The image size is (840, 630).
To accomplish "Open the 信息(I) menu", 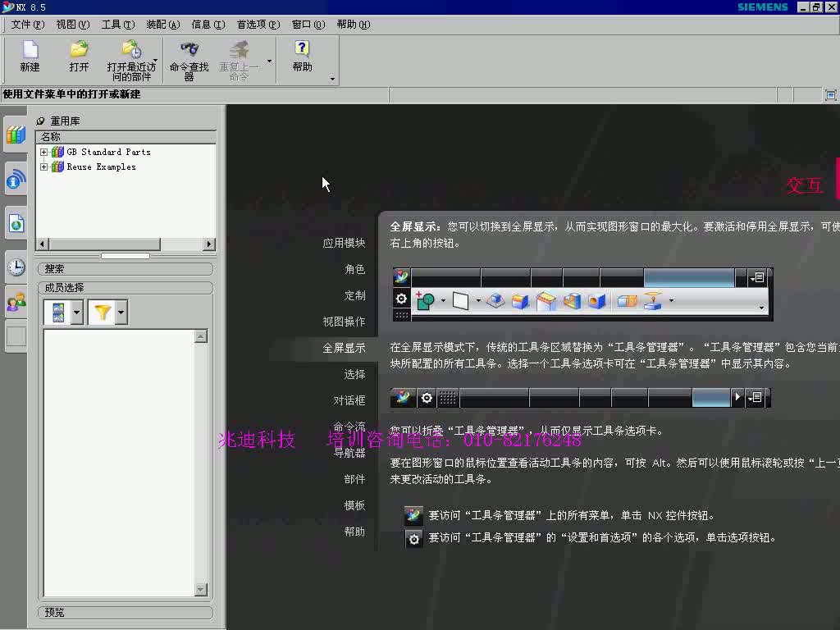I will 208,25.
